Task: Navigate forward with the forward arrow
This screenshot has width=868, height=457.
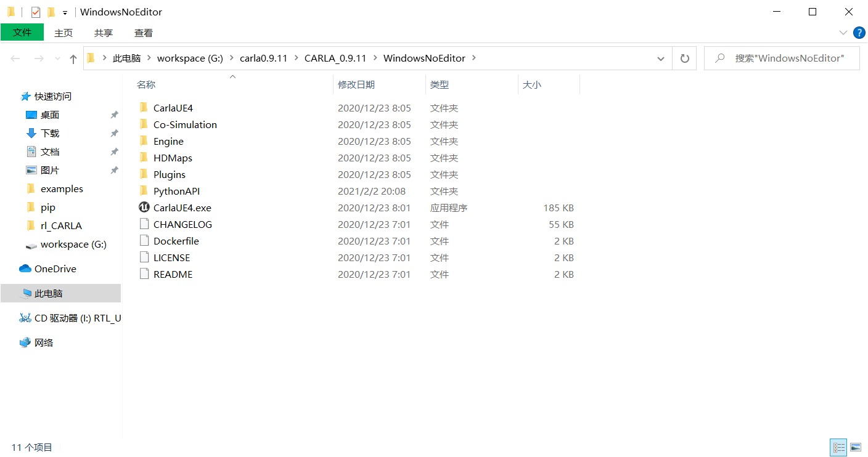Action: (39, 59)
